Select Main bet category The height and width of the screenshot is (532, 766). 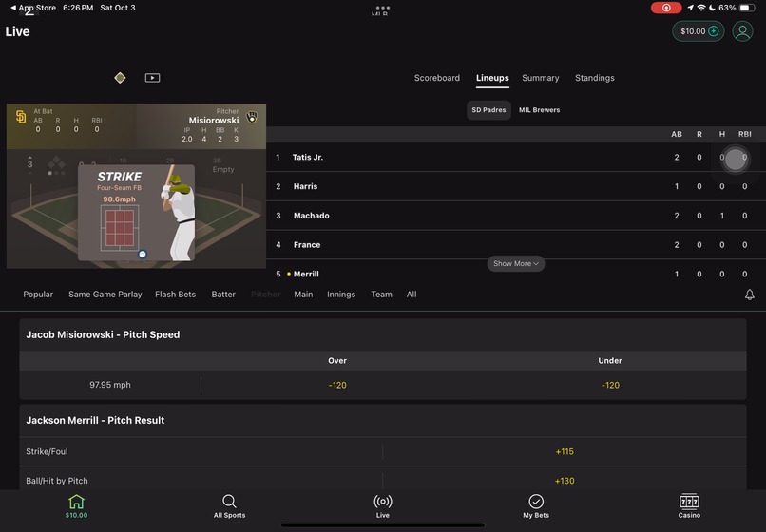click(303, 294)
